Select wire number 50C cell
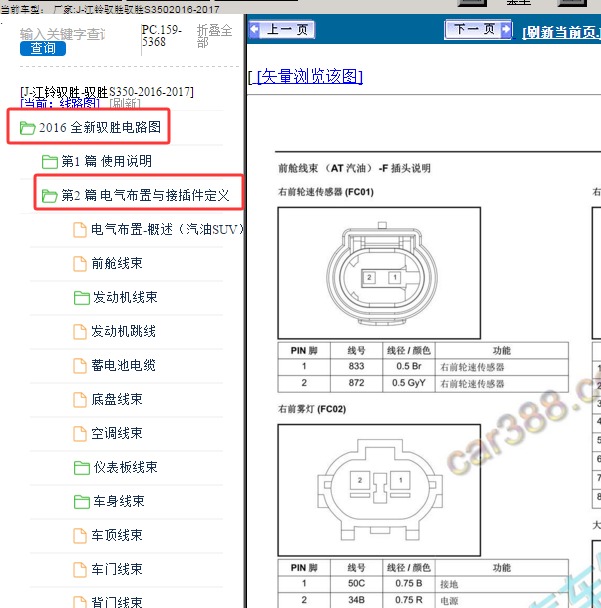Image resolution: width=601 pixels, height=608 pixels. 356,584
